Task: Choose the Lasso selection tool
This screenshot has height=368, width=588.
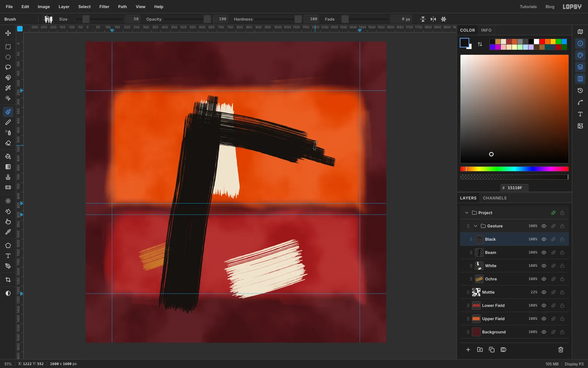Action: 8,67
